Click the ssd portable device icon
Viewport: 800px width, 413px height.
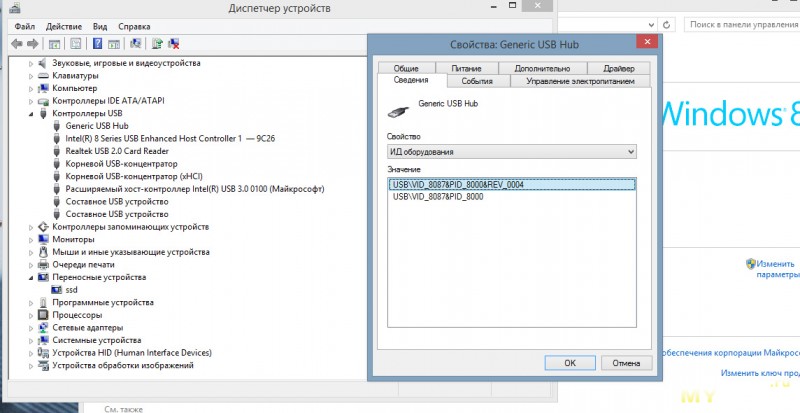57,289
